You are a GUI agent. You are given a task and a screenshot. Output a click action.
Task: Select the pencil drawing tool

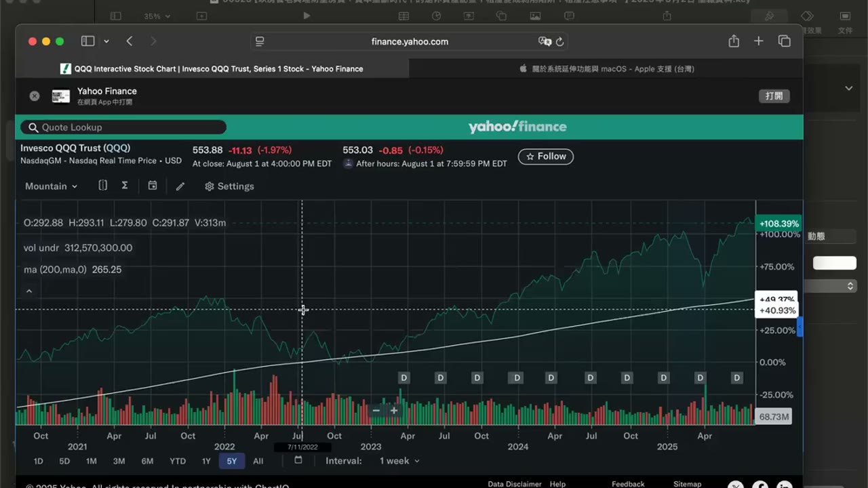pyautogui.click(x=180, y=186)
